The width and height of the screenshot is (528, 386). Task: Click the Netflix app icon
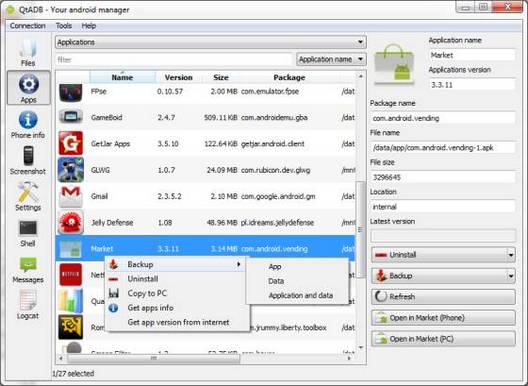click(x=70, y=275)
